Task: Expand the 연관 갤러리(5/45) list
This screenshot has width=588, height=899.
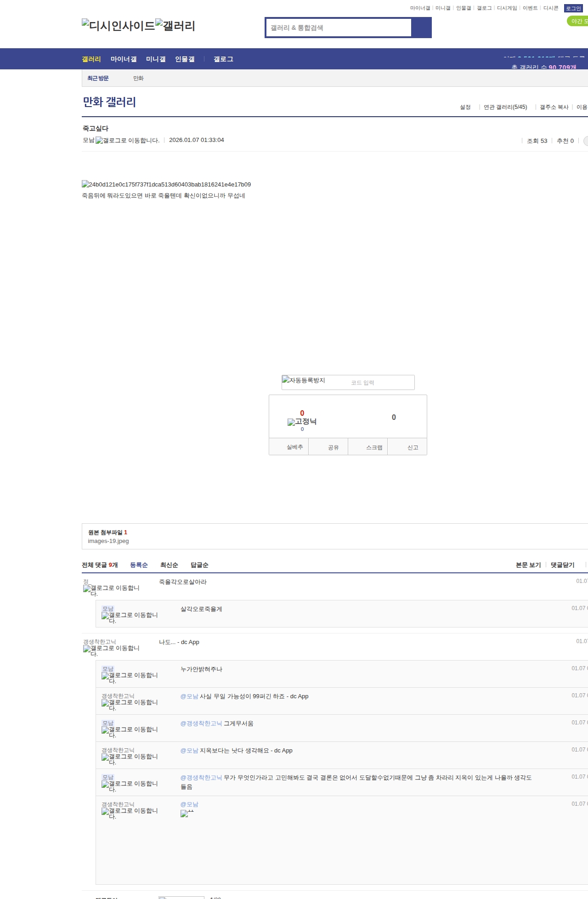Action: tap(505, 107)
